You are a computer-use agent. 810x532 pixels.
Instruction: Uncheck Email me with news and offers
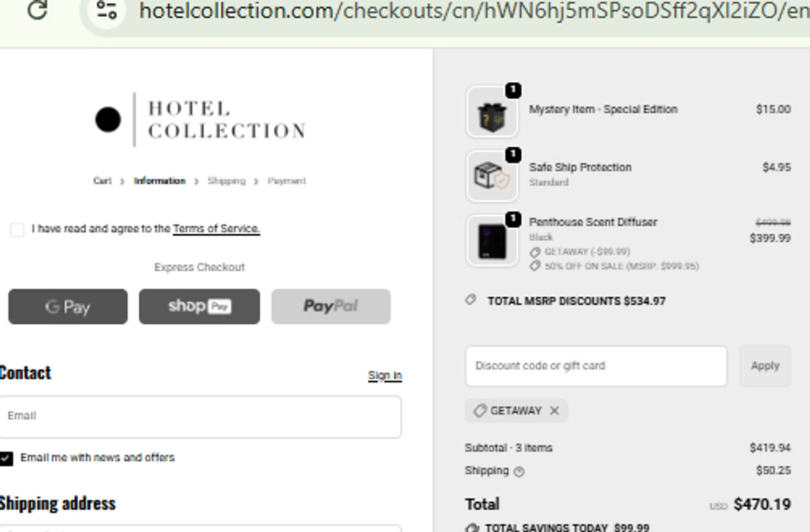(x=6, y=458)
